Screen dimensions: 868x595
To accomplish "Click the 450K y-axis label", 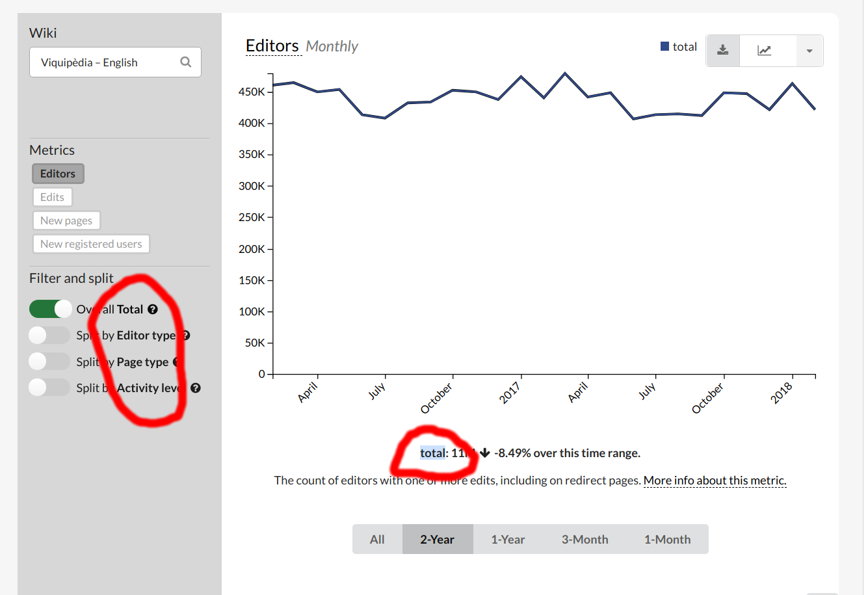I will (x=252, y=92).
